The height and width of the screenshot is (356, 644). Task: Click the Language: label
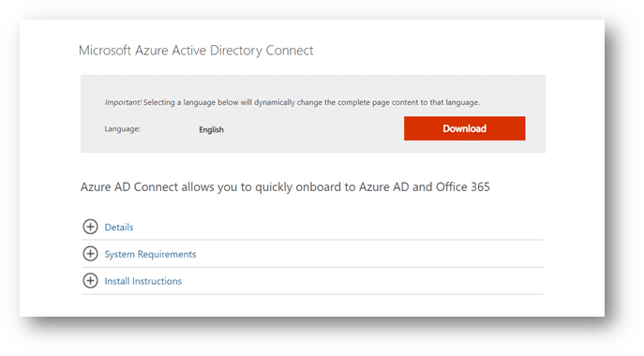pyautogui.click(x=123, y=129)
